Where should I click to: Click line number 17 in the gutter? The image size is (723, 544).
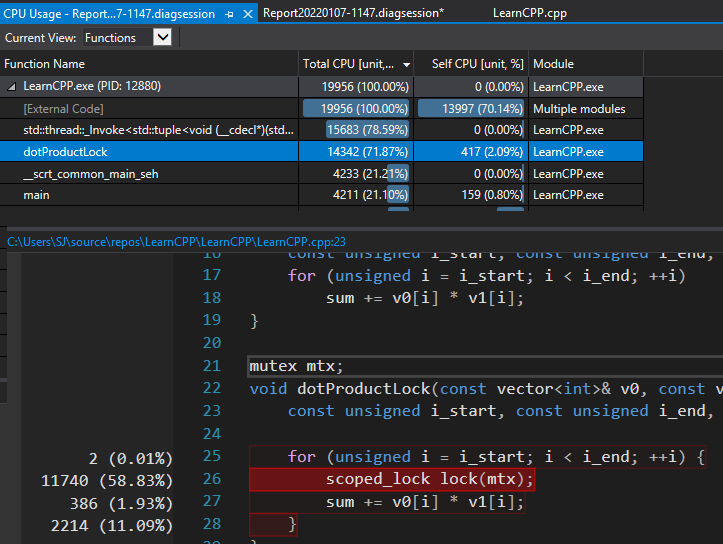coord(212,275)
